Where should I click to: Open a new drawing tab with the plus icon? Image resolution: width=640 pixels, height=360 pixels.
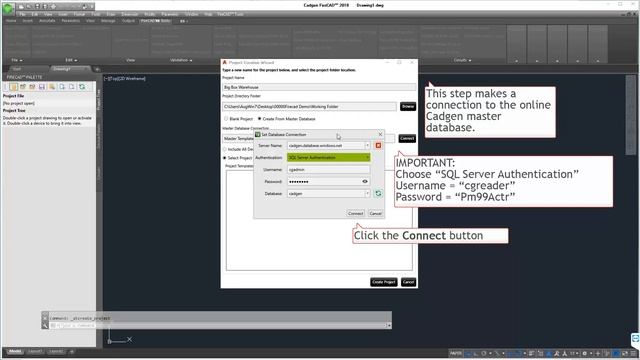pyautogui.click(x=97, y=69)
